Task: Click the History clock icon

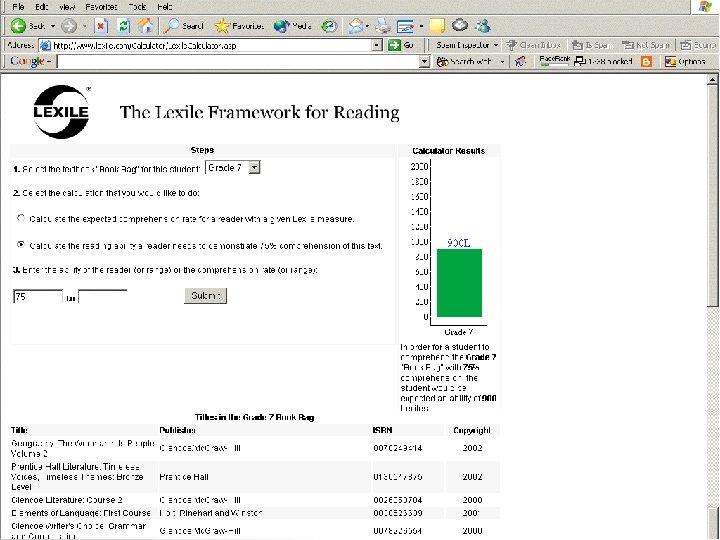Action: (x=329, y=26)
